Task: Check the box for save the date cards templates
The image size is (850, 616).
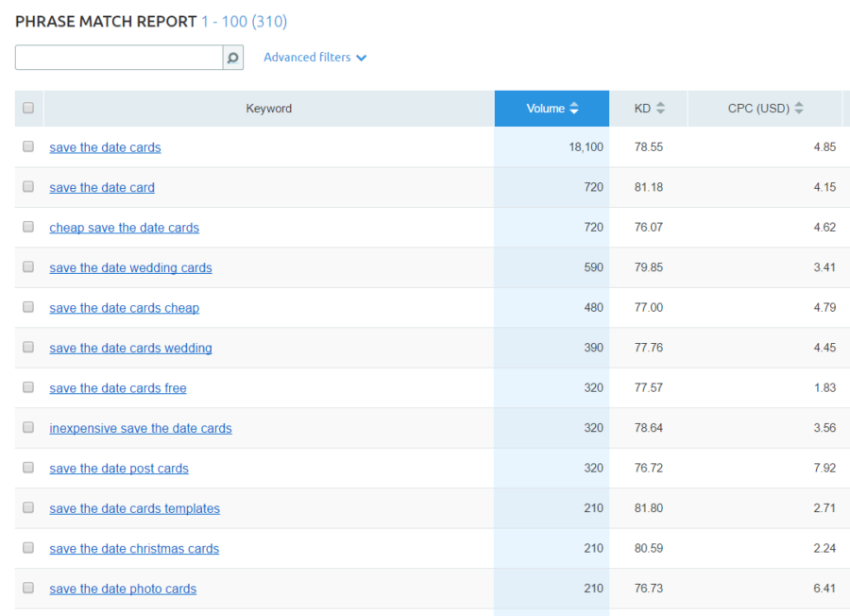Action: [x=28, y=507]
